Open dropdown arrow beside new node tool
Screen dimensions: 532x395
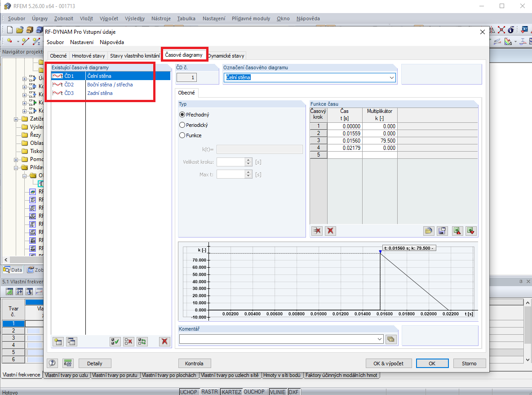(18, 41)
